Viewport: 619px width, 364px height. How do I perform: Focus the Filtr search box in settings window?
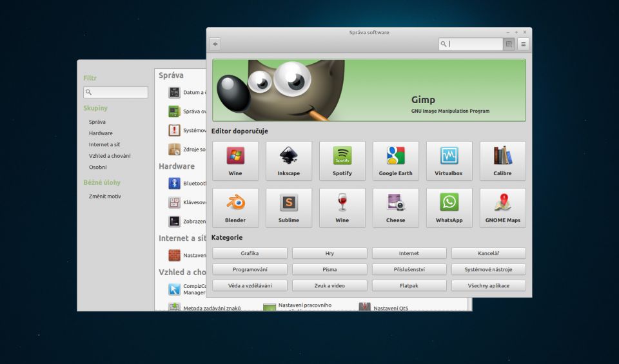coord(115,92)
